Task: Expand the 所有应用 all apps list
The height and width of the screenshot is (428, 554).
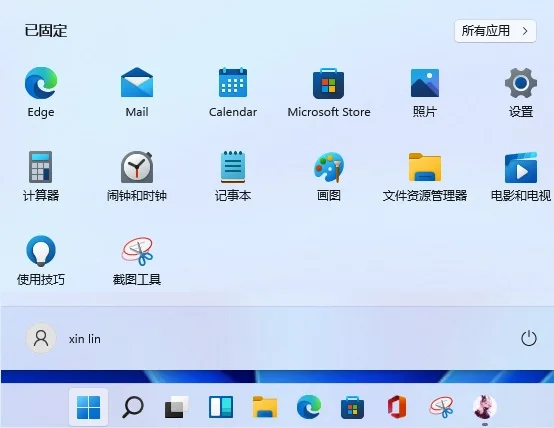Action: click(495, 31)
